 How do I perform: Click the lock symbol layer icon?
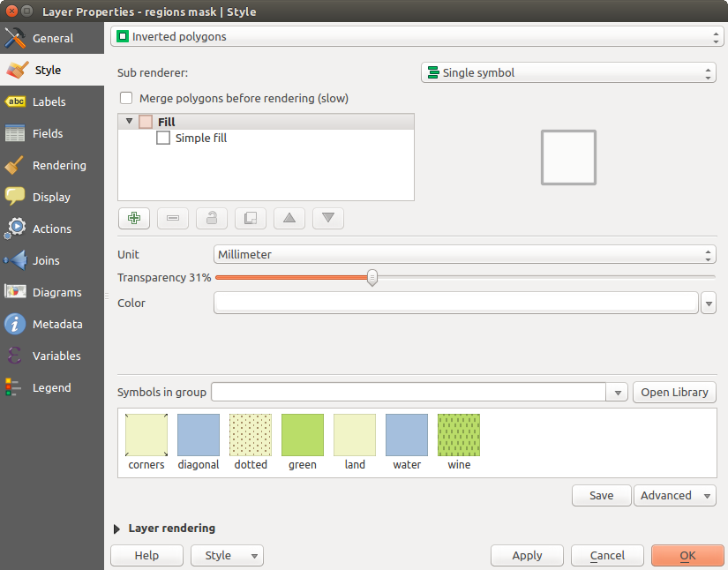tap(211, 218)
